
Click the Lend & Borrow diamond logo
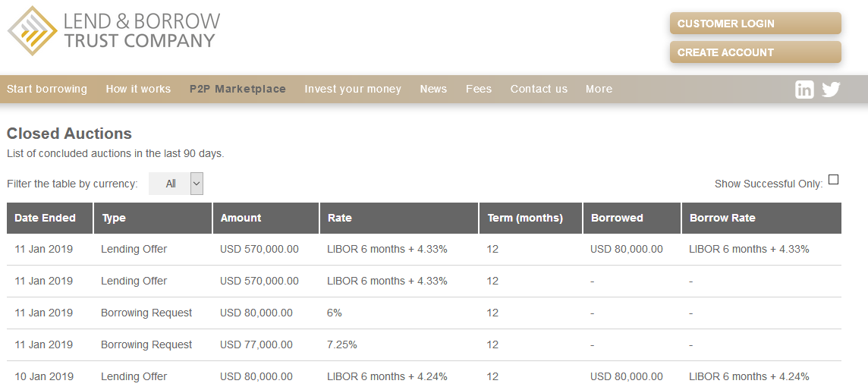(32, 30)
